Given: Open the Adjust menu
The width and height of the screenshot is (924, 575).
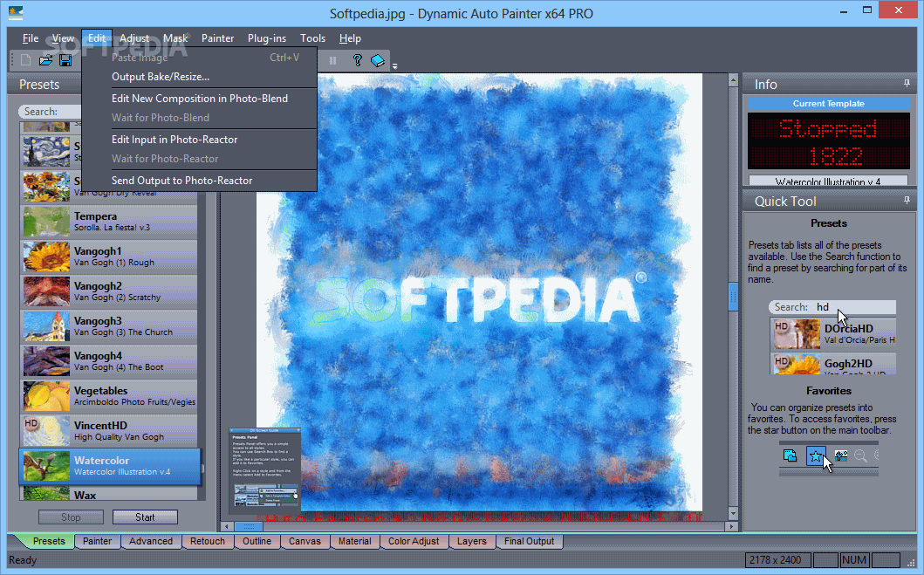Looking at the screenshot, I should pyautogui.click(x=134, y=38).
